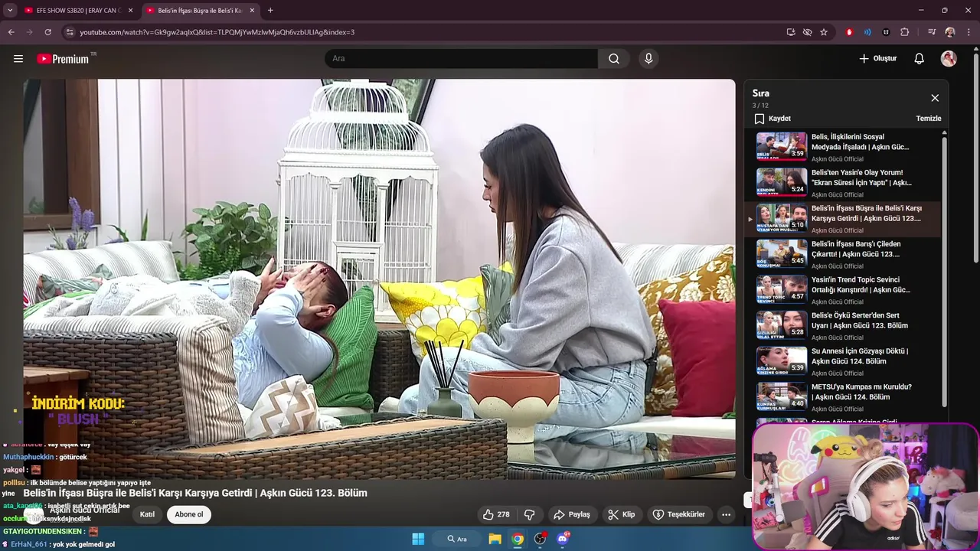Image resolution: width=980 pixels, height=551 pixels.
Task: Click the crossed-out eye tracking protection icon
Action: click(807, 32)
